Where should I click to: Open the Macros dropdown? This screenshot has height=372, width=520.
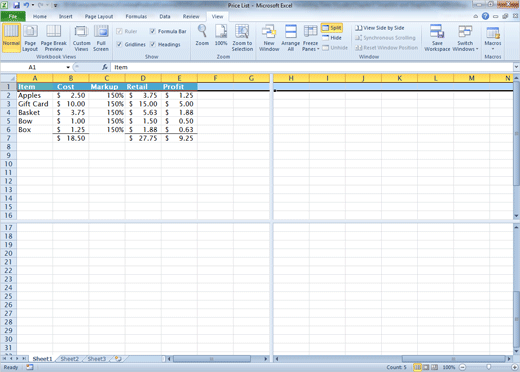tap(493, 38)
